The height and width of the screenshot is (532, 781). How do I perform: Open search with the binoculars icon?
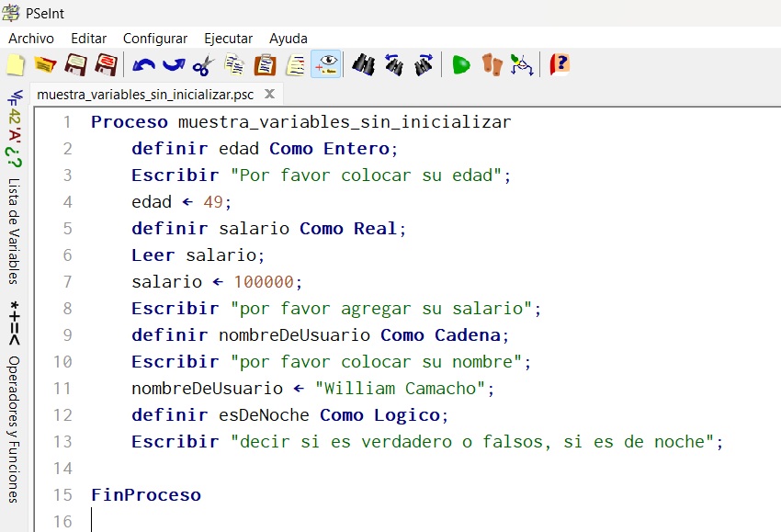[364, 65]
